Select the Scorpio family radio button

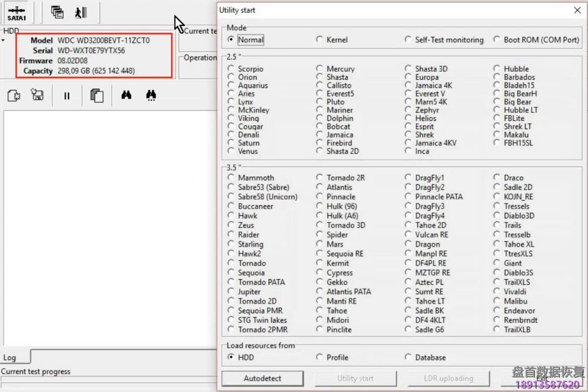tap(231, 69)
